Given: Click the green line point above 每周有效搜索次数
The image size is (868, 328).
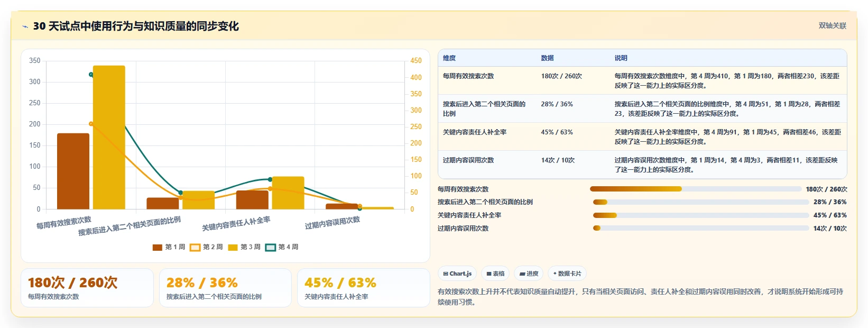Looking at the screenshot, I should point(91,75).
